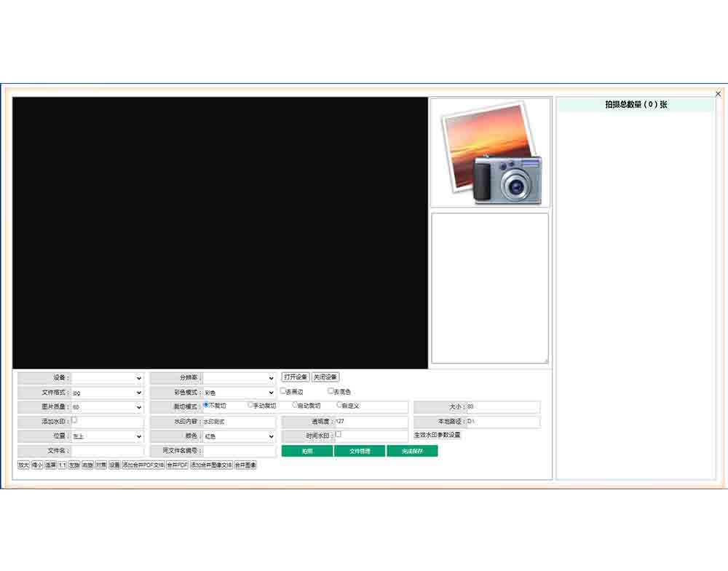Toggle the 时间水印 time watermark checkbox

[x=338, y=434]
